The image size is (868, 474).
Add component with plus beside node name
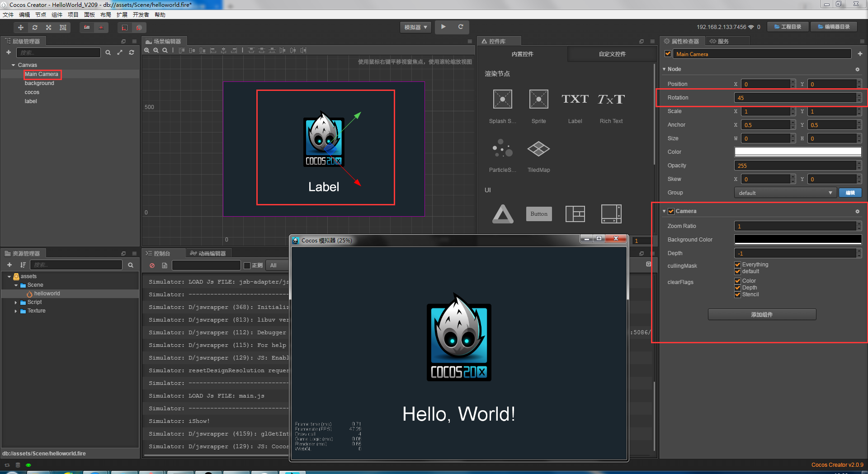coord(860,54)
